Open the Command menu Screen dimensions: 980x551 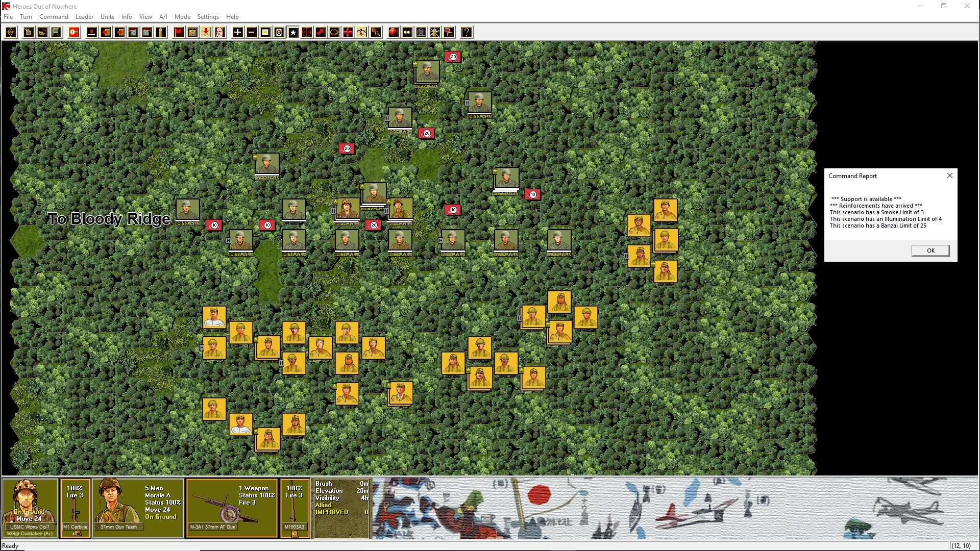[54, 17]
